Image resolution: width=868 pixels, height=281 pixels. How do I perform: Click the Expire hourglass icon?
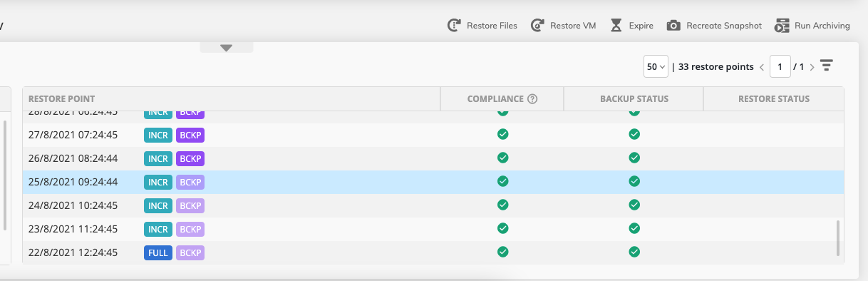616,26
